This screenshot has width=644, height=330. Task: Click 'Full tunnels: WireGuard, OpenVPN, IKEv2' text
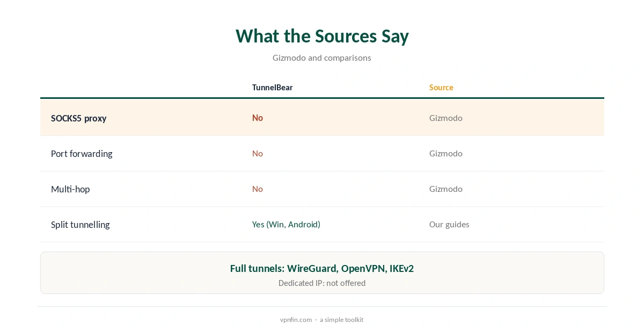(x=322, y=268)
